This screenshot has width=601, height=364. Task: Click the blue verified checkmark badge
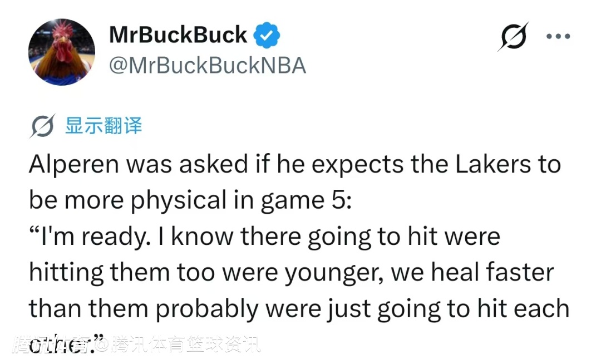coord(267,36)
